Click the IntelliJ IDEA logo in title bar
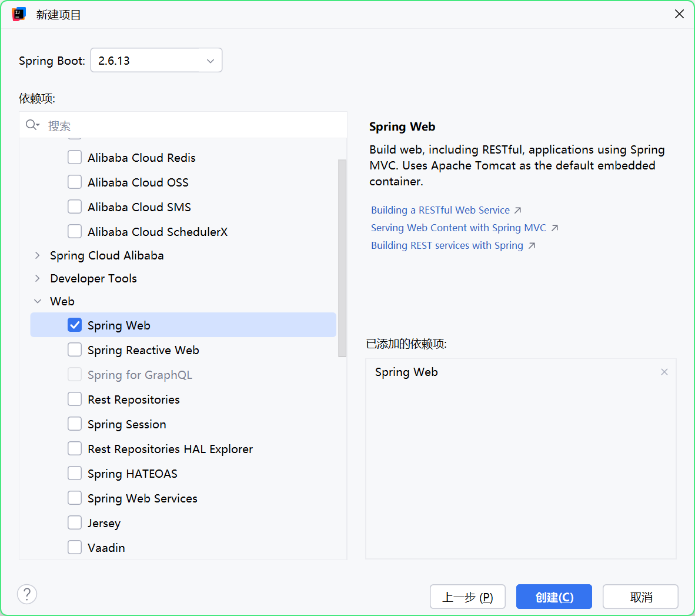 tap(18, 14)
